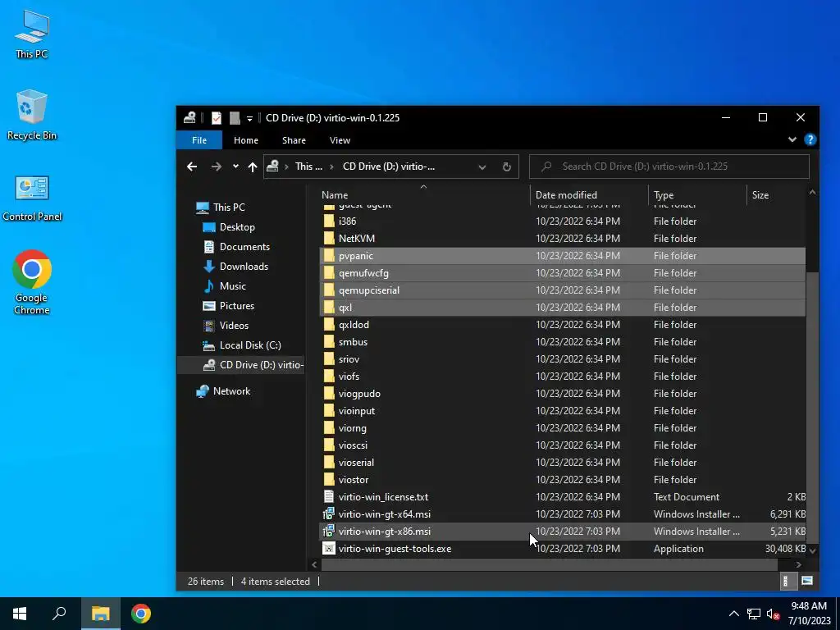Select the qxldod folder
Viewport: 840px width, 630px height.
point(563,325)
